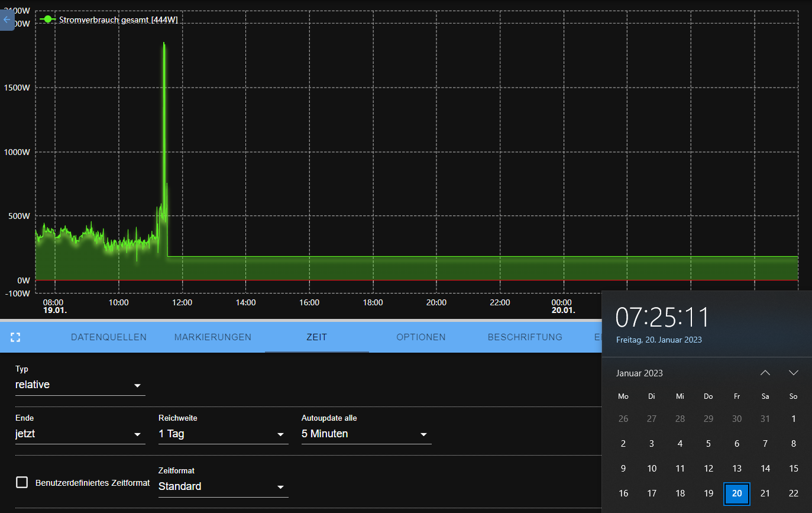This screenshot has width=812, height=513.
Task: Open the Typ dropdown showing relative
Action: (80, 385)
